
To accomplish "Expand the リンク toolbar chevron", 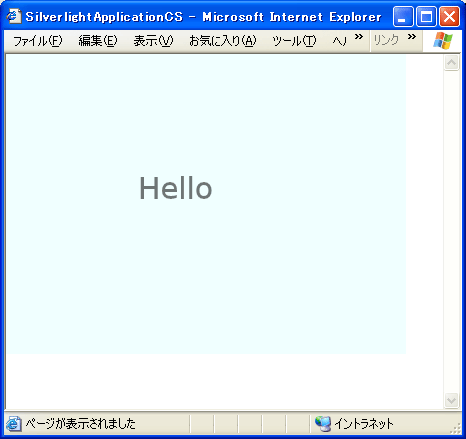I will [412, 37].
